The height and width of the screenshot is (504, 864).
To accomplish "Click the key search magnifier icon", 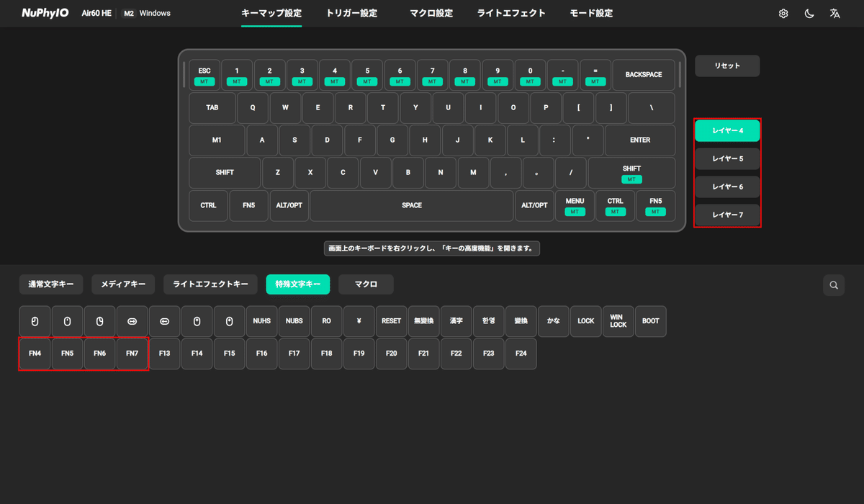I will click(x=834, y=285).
